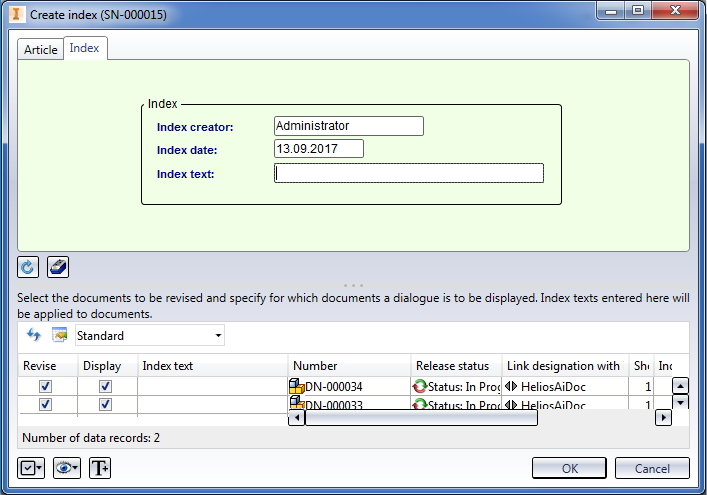707x495 pixels.
Task: Toggle Revise checkbox in second document row
Action: coord(45,404)
